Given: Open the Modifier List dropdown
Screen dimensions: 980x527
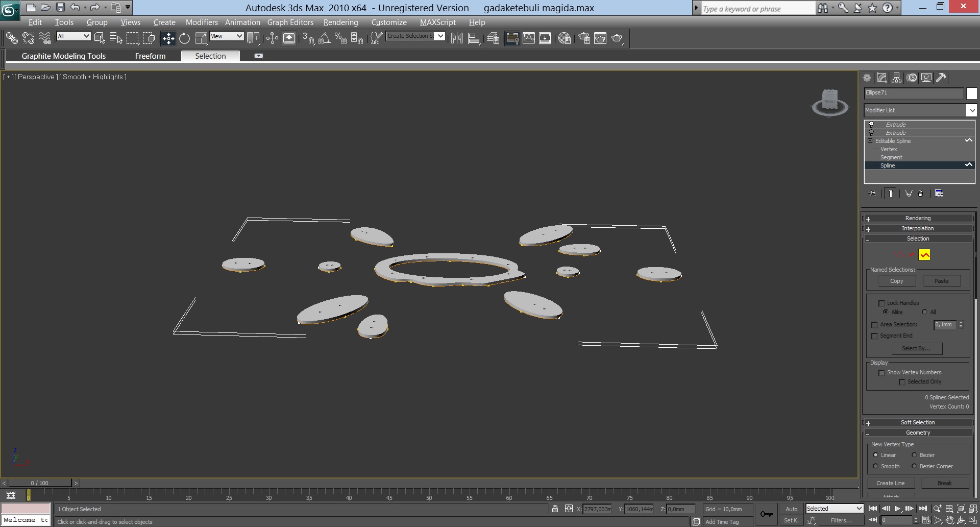Looking at the screenshot, I should point(970,110).
